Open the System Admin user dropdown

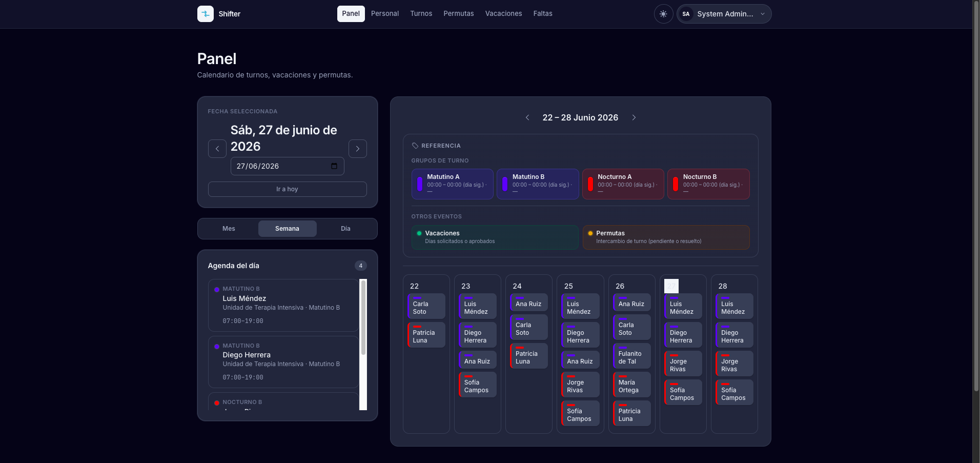[x=724, y=14]
